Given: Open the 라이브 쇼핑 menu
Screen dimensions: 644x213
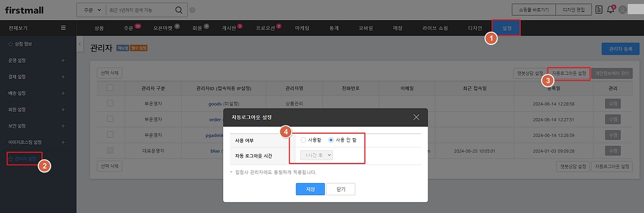Looking at the screenshot, I should tap(435, 28).
